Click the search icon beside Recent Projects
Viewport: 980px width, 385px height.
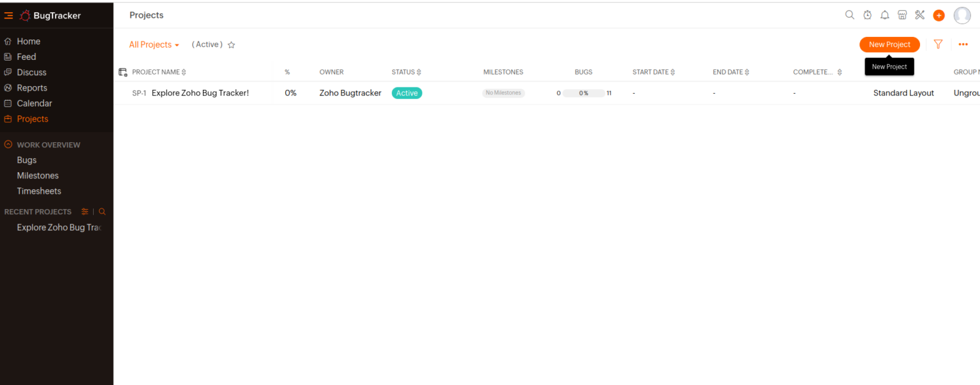tap(102, 211)
